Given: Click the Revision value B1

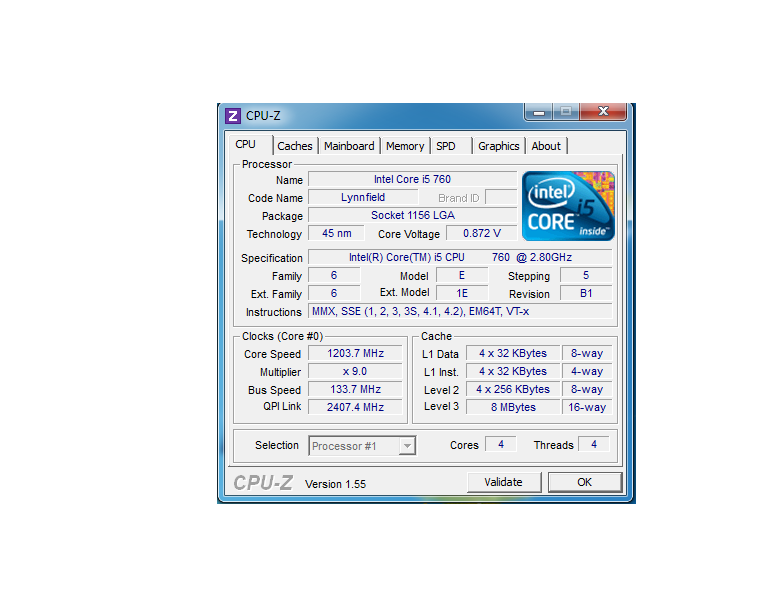Looking at the screenshot, I should pos(586,293).
